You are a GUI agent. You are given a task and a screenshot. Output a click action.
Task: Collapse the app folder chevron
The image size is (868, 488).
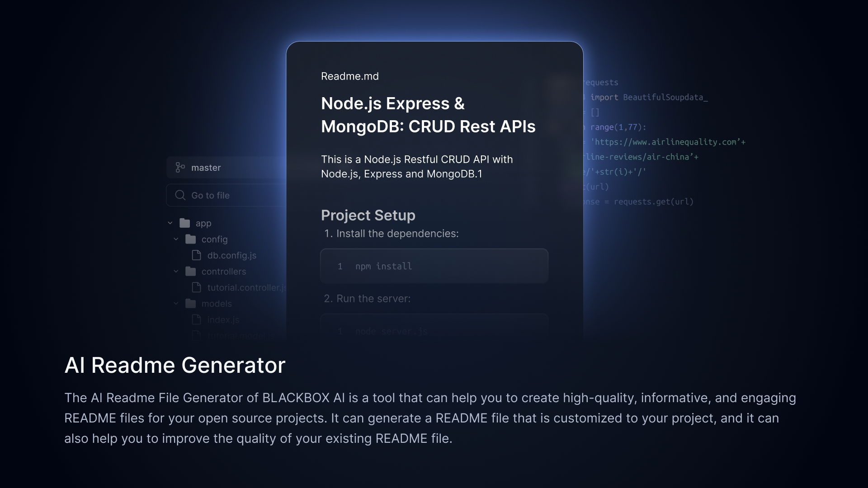[170, 223]
